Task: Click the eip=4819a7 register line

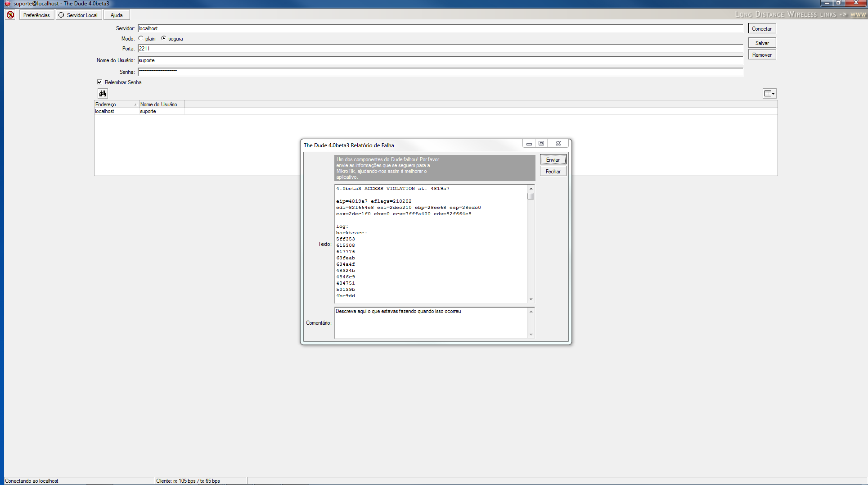Action: (373, 201)
